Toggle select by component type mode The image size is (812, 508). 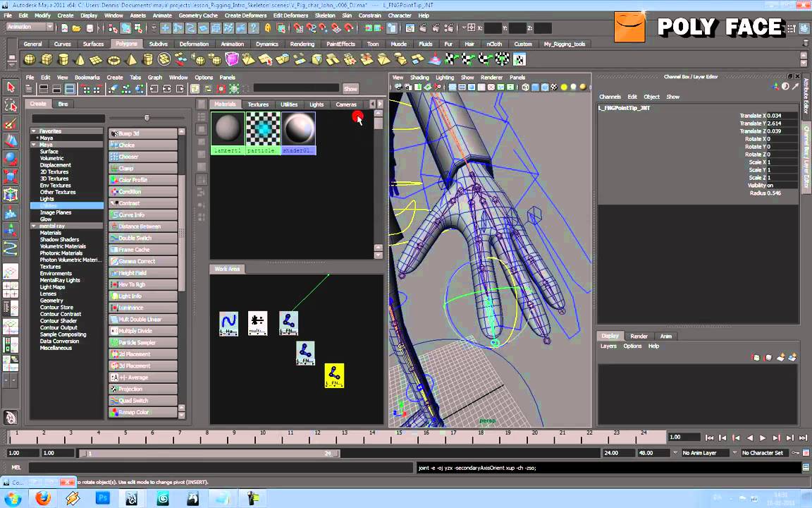point(138,28)
